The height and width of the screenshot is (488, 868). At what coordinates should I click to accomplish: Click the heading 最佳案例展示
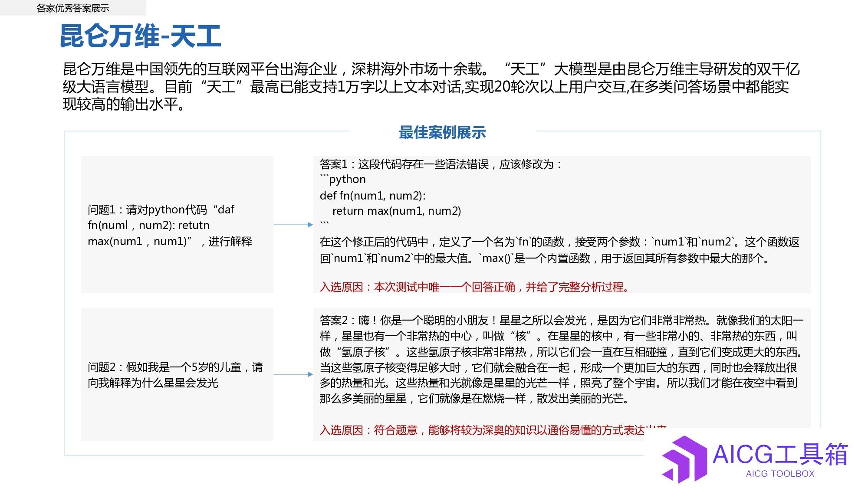[442, 132]
